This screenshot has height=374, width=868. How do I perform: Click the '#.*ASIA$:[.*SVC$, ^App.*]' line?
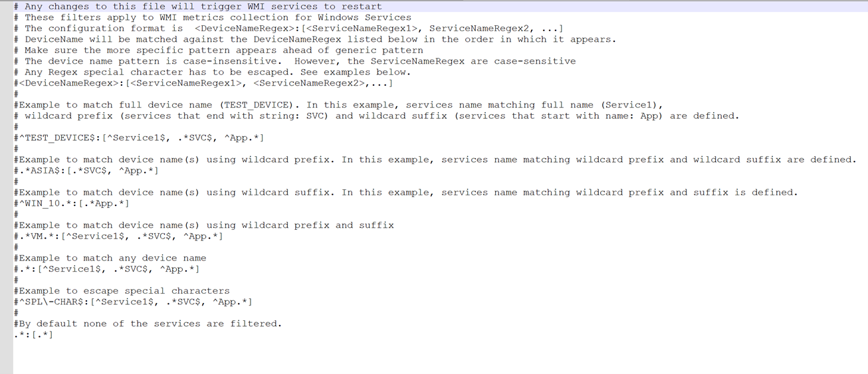pos(86,171)
